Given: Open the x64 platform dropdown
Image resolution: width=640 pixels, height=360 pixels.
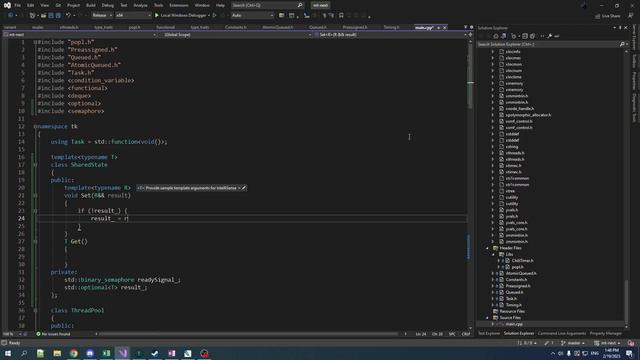Looking at the screenshot, I should click(133, 16).
